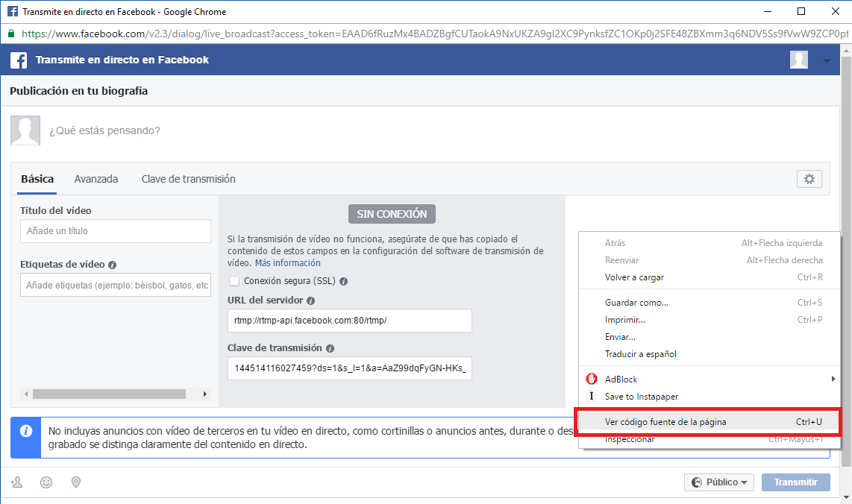Click the page vertical scrollbar down arrow
Viewport: 852px width, 504px height.
tap(846, 497)
